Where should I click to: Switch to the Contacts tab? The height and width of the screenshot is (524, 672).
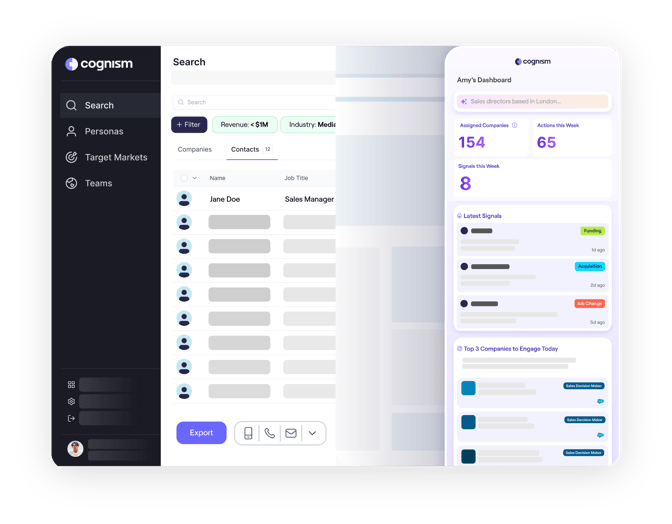(252, 149)
